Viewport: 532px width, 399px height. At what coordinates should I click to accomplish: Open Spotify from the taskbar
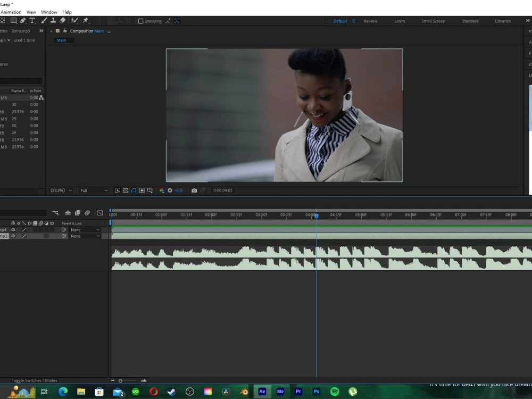coord(335,392)
